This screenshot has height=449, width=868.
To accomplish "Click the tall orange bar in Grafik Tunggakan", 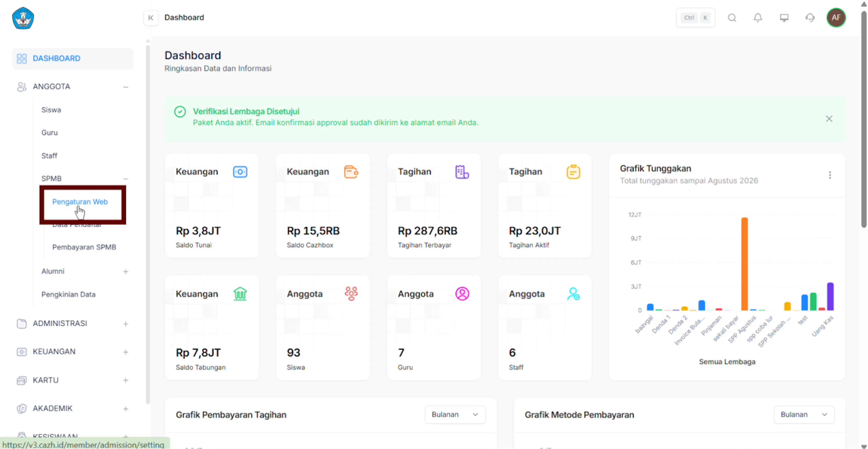I will 744,264.
